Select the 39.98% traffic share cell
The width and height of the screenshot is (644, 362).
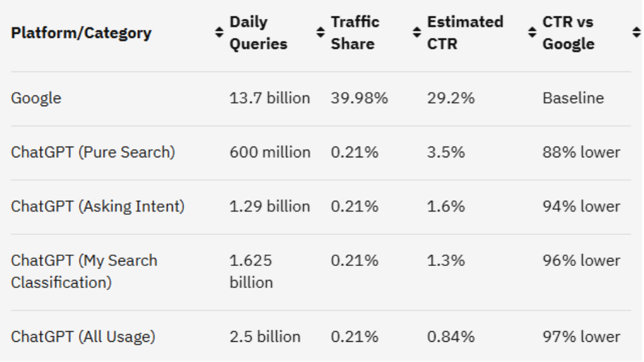(359, 99)
